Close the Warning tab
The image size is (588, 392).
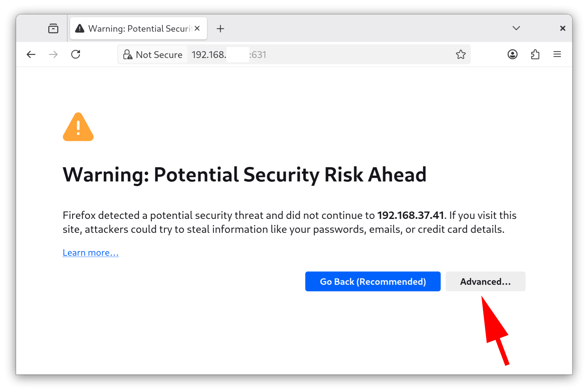tap(197, 28)
